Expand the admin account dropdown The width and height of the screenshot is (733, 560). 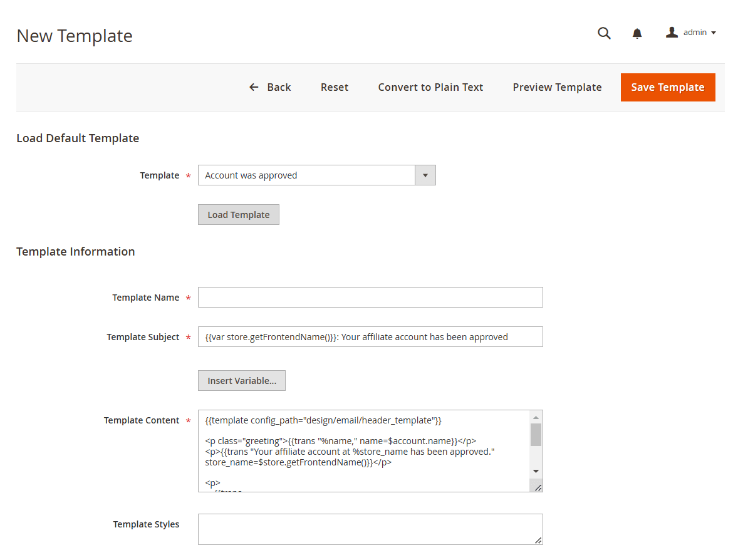[x=713, y=33]
